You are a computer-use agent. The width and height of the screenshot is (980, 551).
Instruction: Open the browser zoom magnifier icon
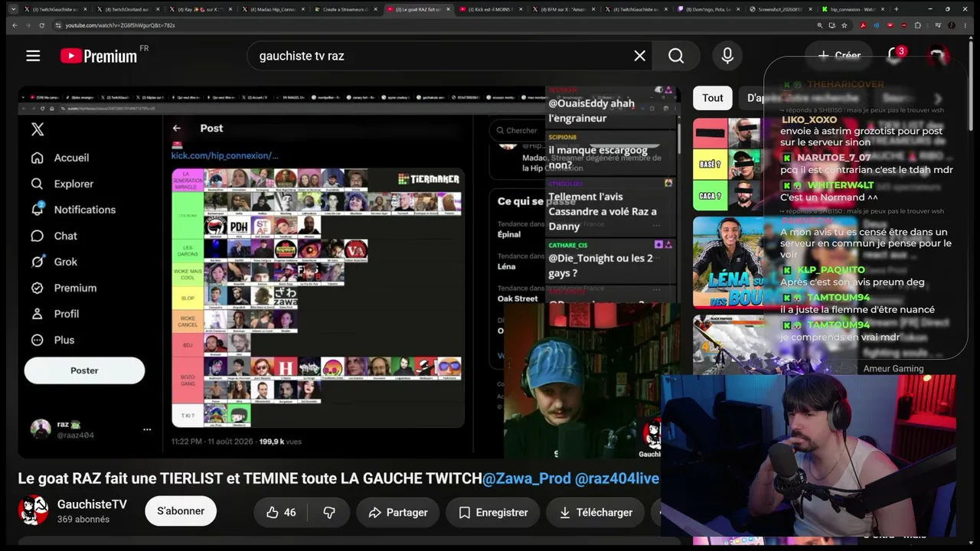[x=820, y=25]
